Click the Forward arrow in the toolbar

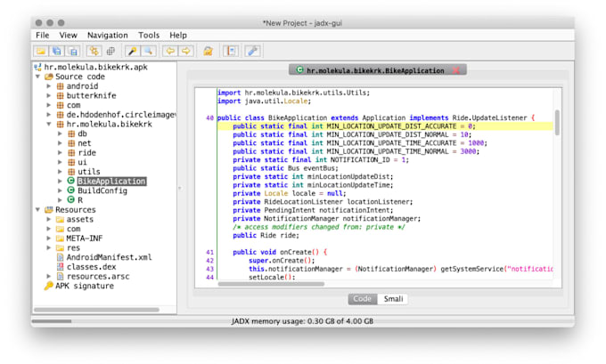point(186,51)
